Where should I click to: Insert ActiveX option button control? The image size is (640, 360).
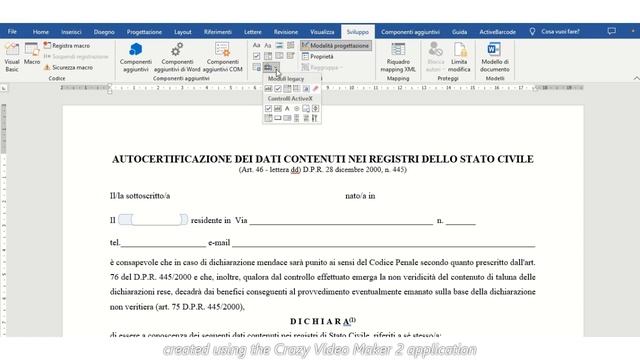click(297, 109)
